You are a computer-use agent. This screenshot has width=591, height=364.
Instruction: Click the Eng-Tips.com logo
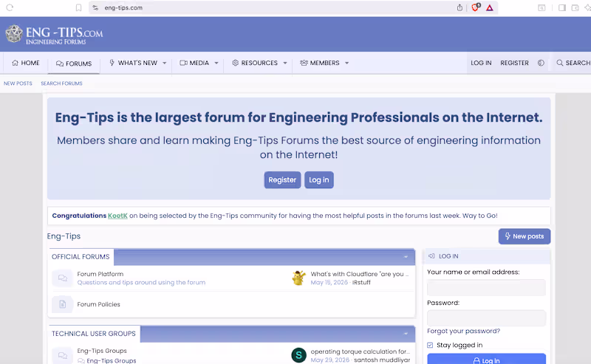[54, 34]
